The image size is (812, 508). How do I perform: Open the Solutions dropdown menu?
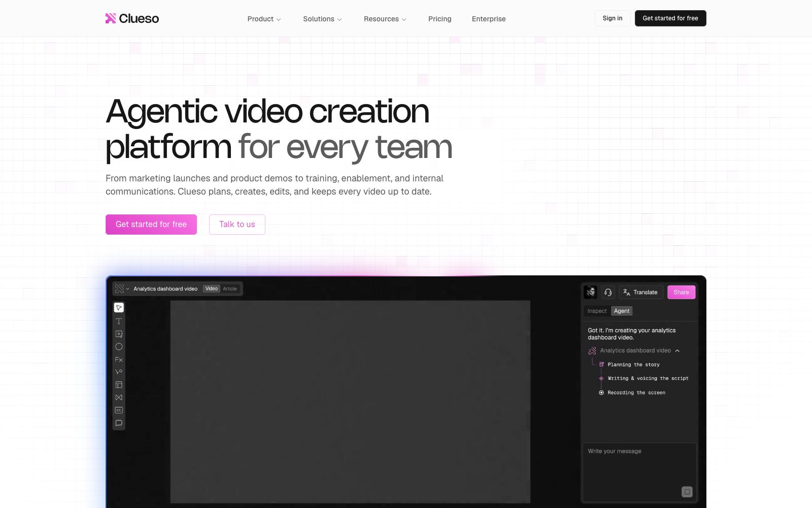coord(322,19)
